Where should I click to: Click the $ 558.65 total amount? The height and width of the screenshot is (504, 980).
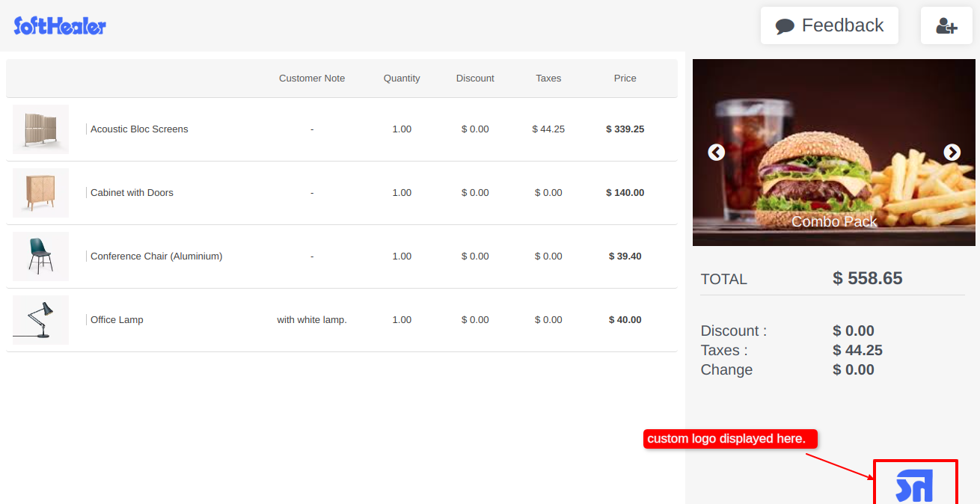[868, 278]
